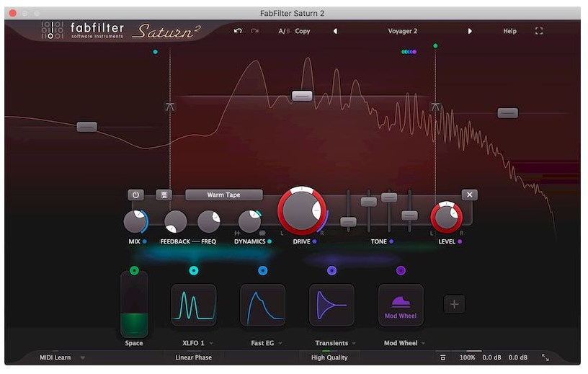Viewport: 588px width, 374px height.
Task: Toggle the A/B comparison button
Action: tap(282, 31)
